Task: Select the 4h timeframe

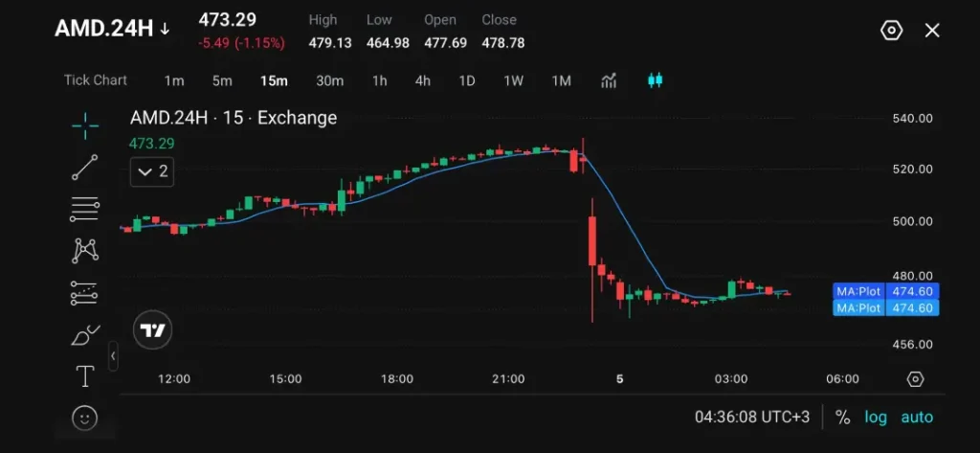Action: tap(422, 80)
